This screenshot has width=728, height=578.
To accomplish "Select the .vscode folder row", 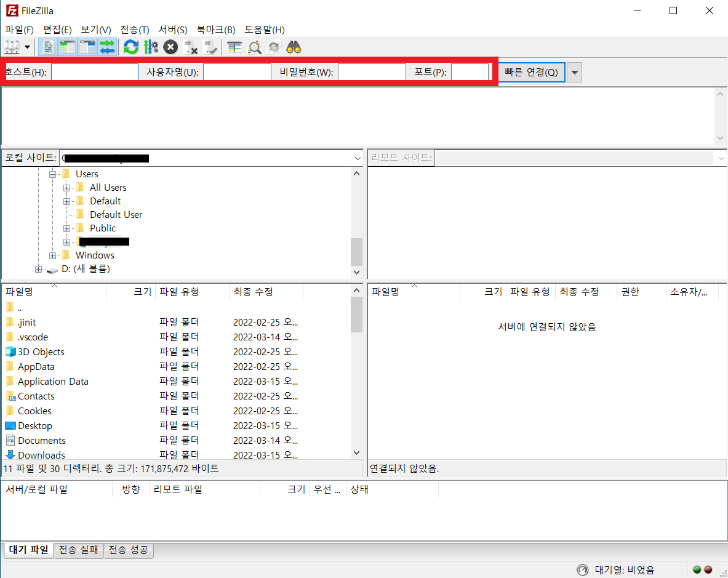I will click(177, 337).
